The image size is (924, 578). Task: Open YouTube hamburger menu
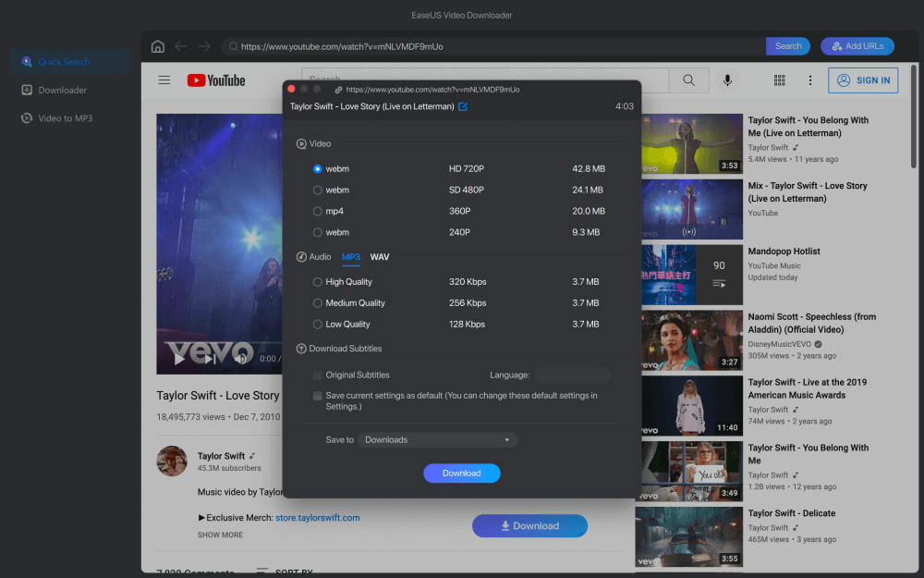pos(164,80)
